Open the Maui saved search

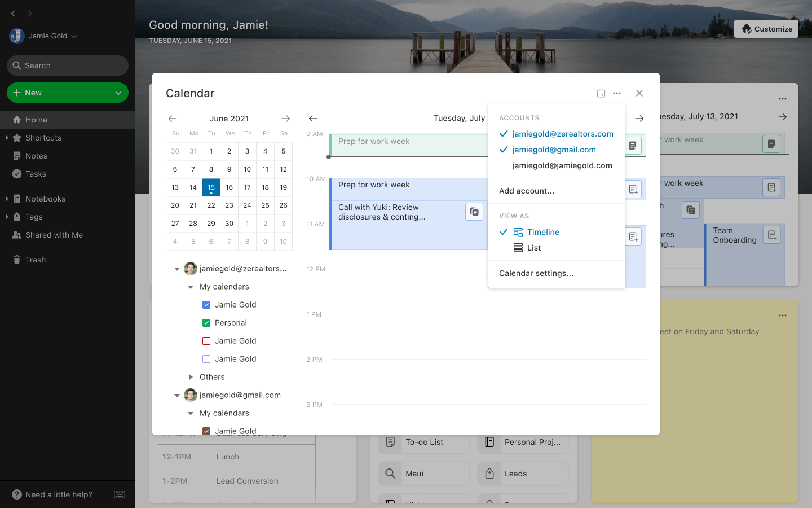tap(423, 474)
